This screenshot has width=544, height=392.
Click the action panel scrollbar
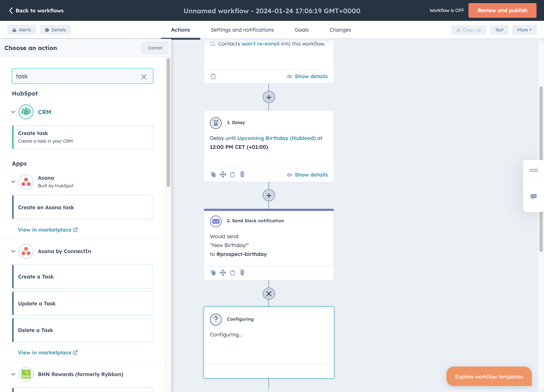(168, 122)
